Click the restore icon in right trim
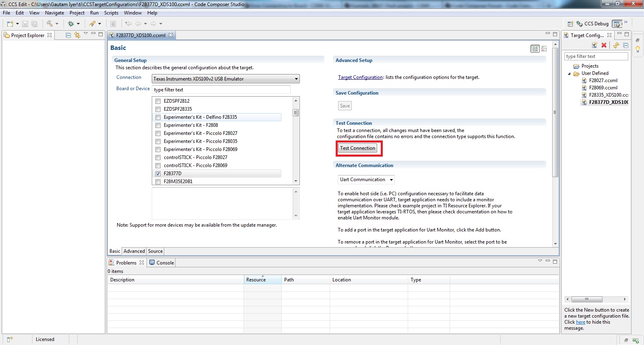The width and height of the screenshot is (644, 345). coord(638,40)
